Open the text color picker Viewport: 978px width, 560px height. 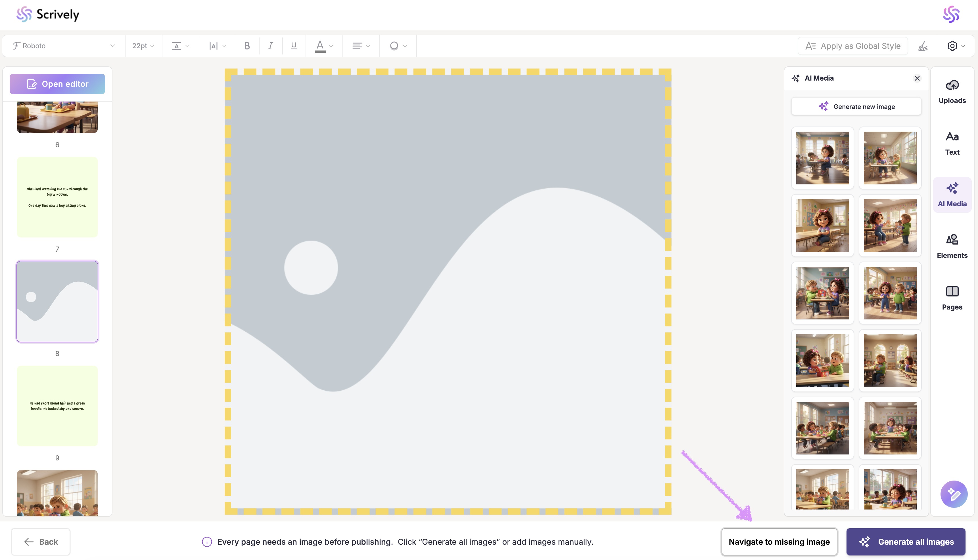(324, 46)
